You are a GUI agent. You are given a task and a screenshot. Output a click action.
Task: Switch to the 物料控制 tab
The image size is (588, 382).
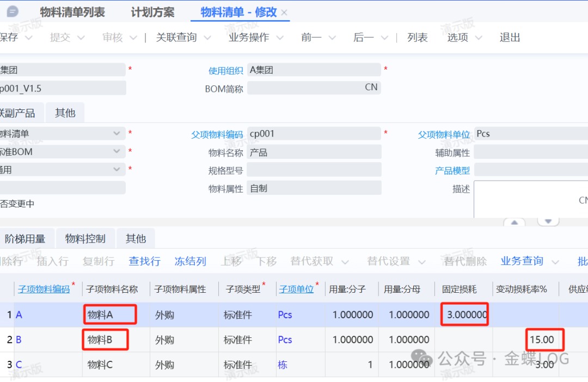[85, 238]
